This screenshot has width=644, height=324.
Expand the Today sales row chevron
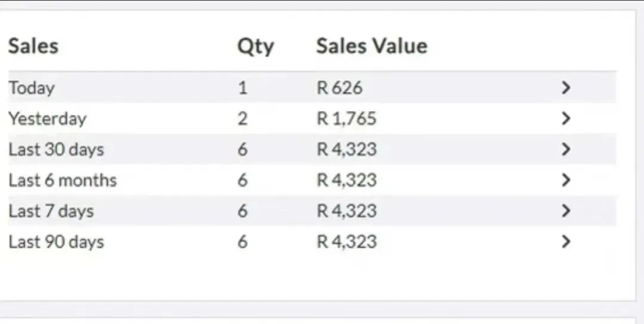(566, 88)
